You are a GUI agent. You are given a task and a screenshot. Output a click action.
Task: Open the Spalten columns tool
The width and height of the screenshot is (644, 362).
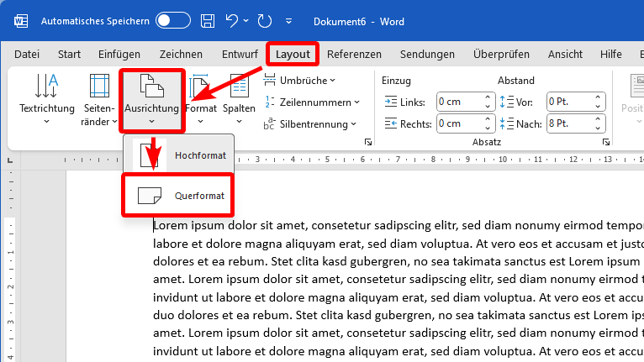click(239, 99)
